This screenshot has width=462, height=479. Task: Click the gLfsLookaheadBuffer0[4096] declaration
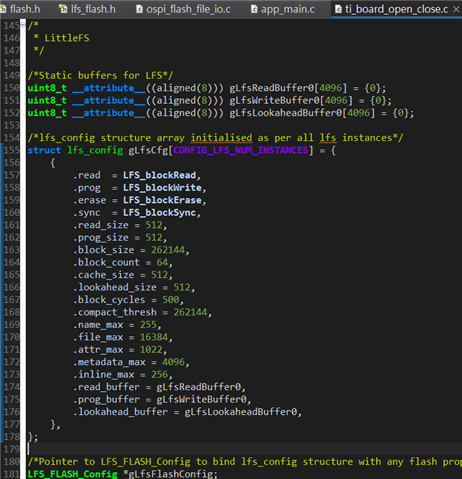tap(302, 113)
